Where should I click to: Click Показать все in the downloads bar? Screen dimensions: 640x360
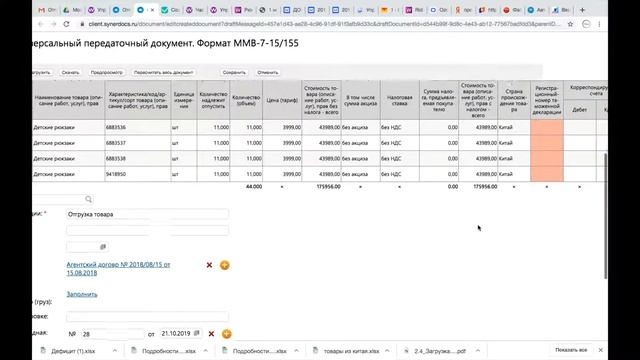[571, 350]
